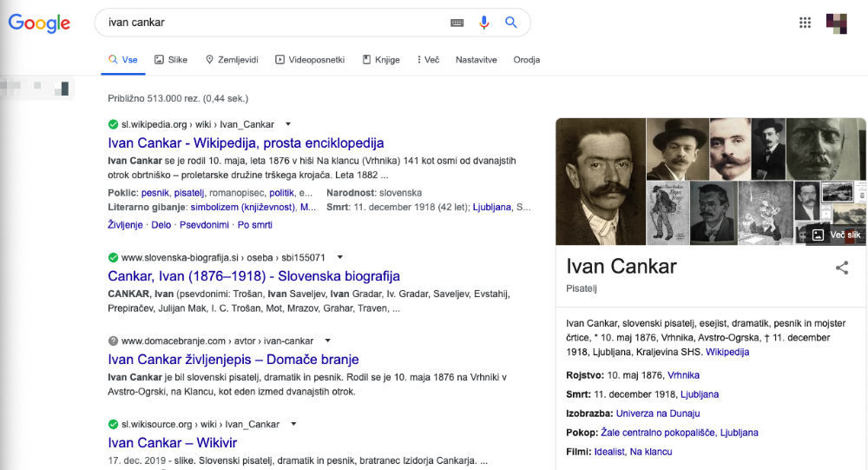
Task: Open death mask sculpture photo
Action: click(826, 149)
